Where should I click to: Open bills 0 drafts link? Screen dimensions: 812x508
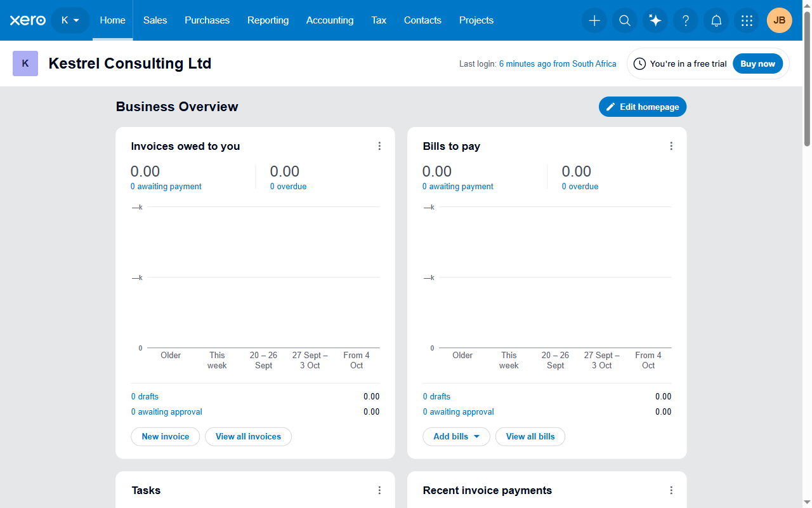pos(436,397)
